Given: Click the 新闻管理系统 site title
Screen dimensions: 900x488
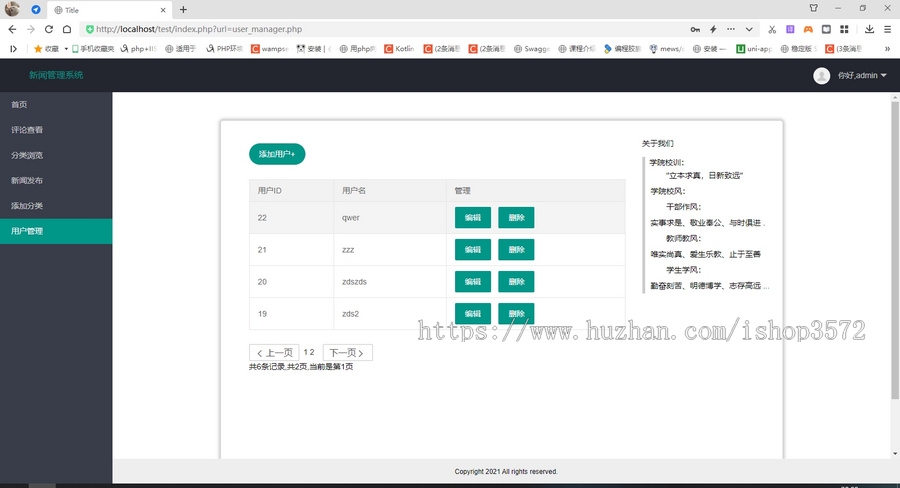Looking at the screenshot, I should [x=56, y=75].
